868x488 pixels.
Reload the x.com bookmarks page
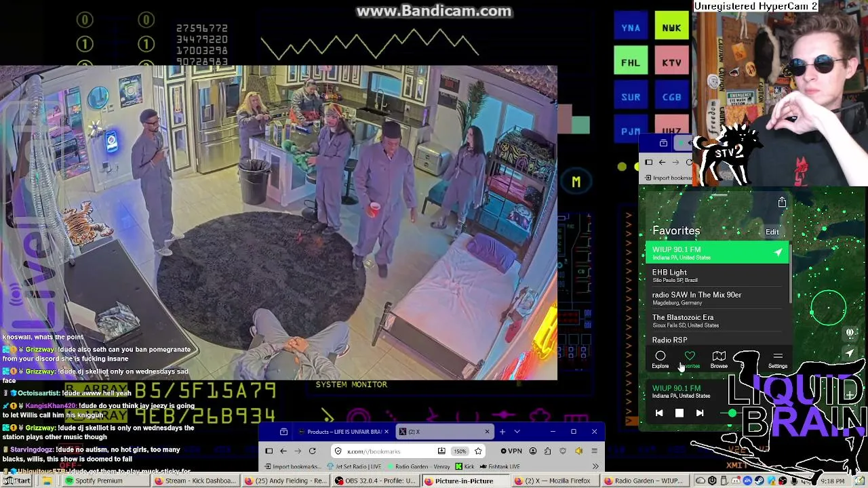pyautogui.click(x=313, y=451)
